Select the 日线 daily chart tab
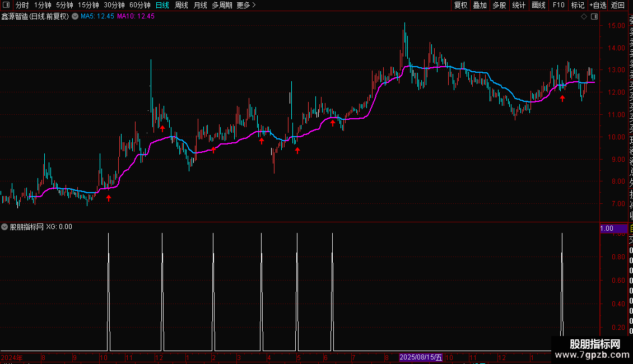 pos(162,5)
